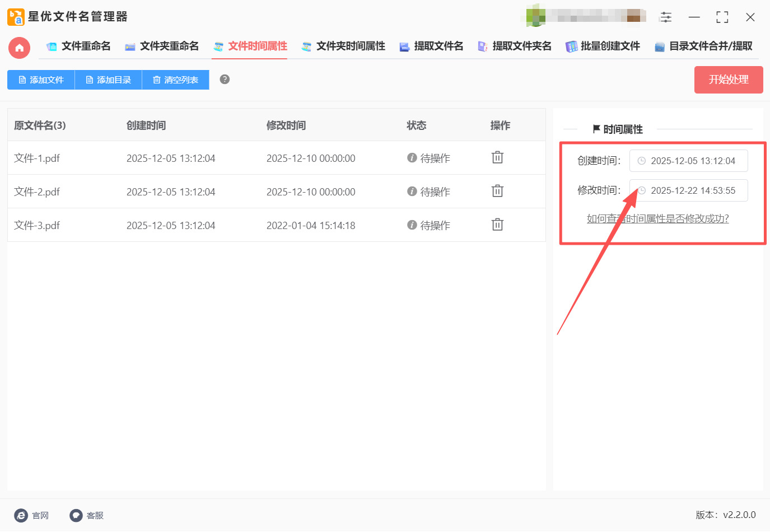This screenshot has width=770, height=532.
Task: Delete 文件-1.pdf with trash icon
Action: click(497, 157)
